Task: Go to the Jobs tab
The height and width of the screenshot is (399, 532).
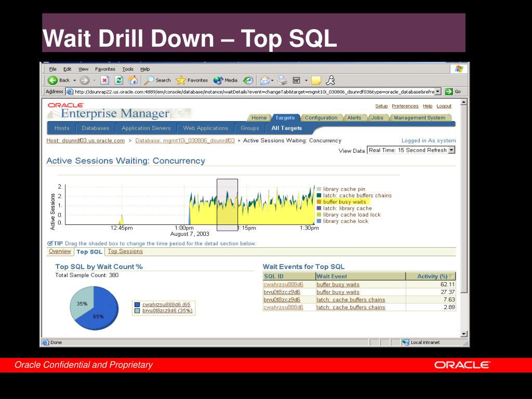Action: [377, 118]
